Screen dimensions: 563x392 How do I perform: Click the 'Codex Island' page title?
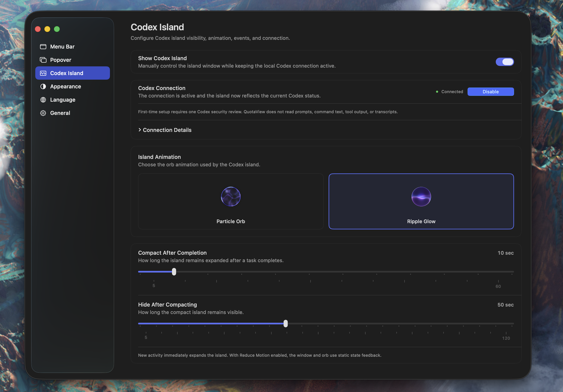click(x=157, y=27)
